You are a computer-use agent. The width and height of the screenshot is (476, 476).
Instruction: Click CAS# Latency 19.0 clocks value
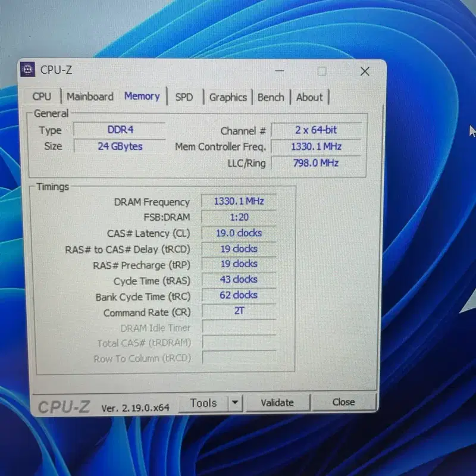239,233
